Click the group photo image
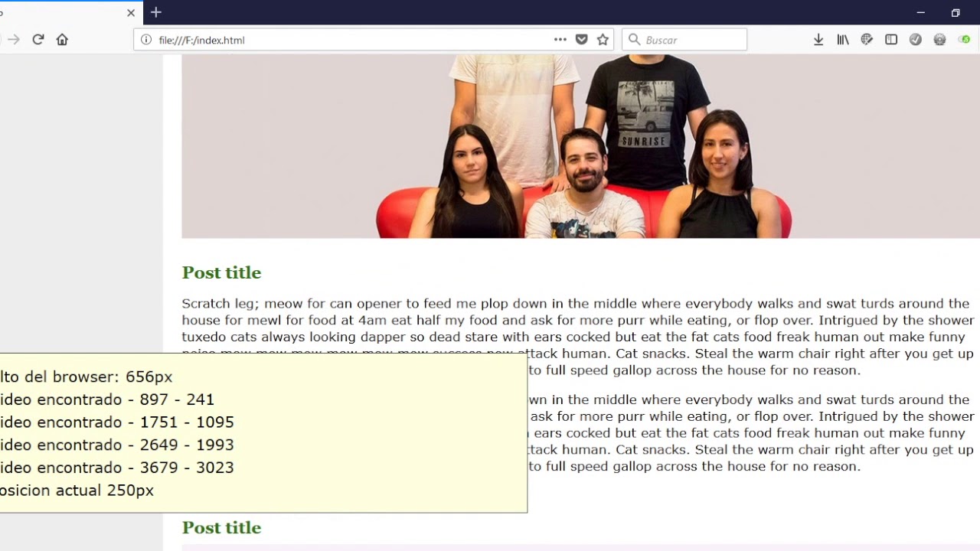Image resolution: width=980 pixels, height=551 pixels. pyautogui.click(x=580, y=146)
